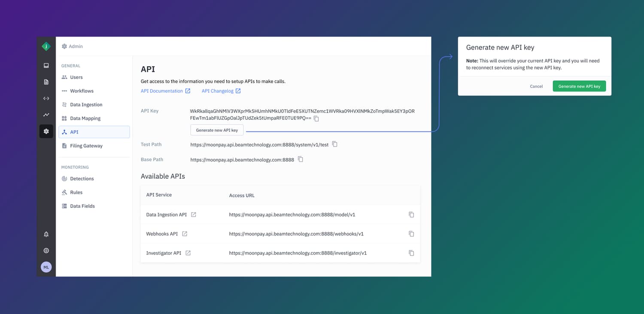Open the API Changelog link

pos(221,91)
